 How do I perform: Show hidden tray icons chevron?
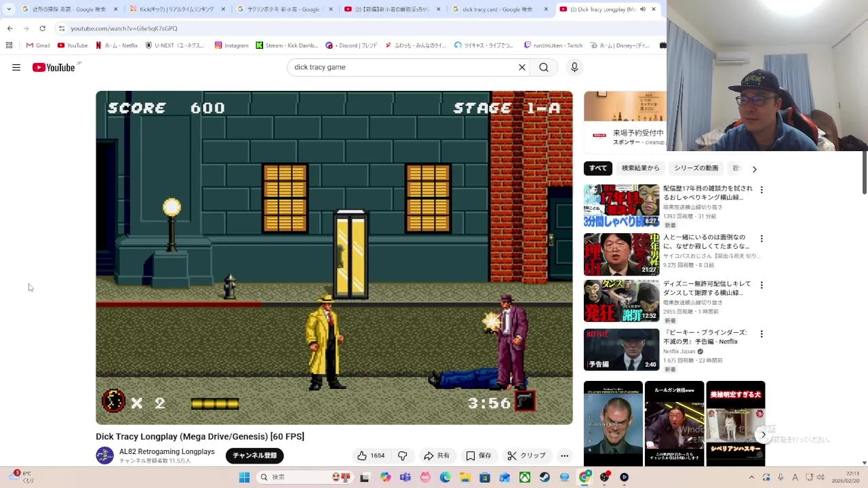pyautogui.click(x=751, y=477)
